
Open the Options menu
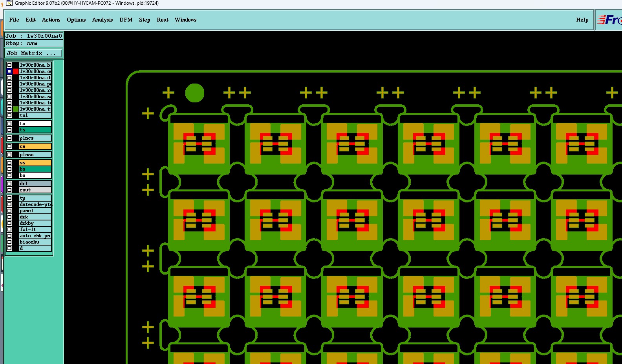(x=76, y=20)
